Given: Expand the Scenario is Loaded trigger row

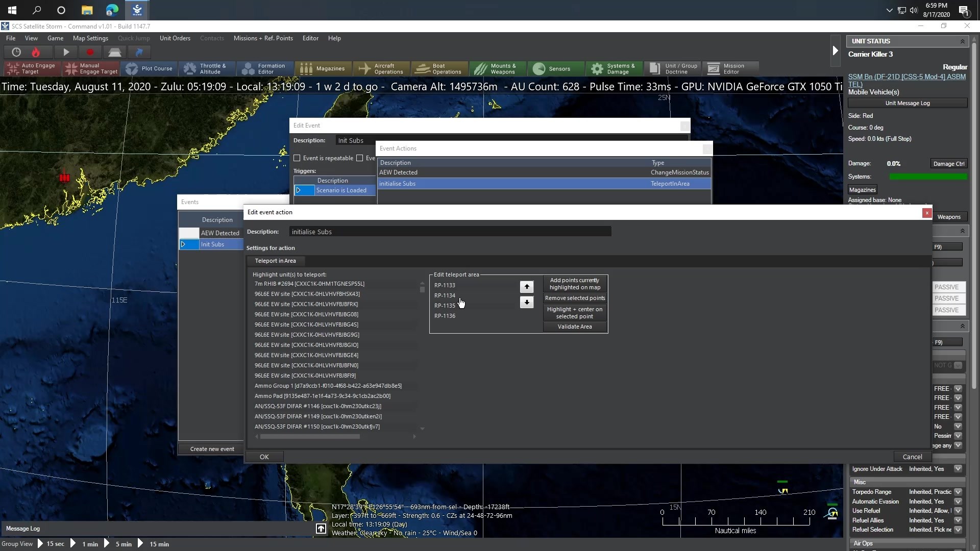Looking at the screenshot, I should (x=299, y=190).
